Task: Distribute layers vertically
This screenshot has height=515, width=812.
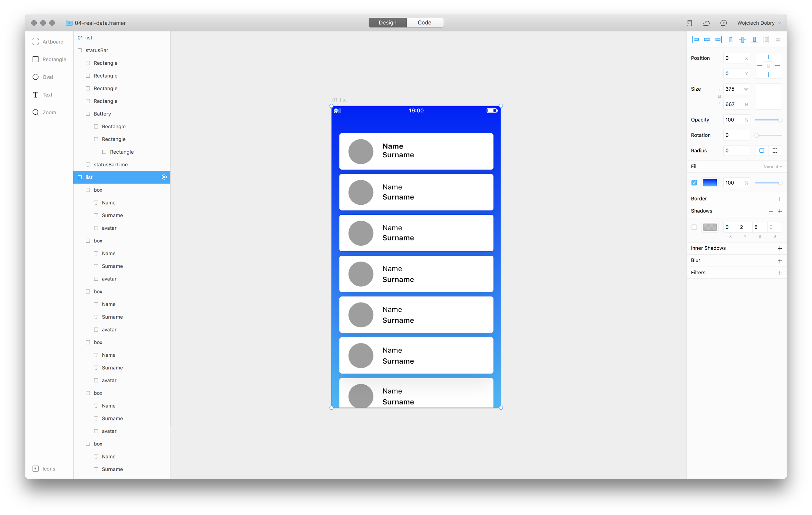Action: pyautogui.click(x=778, y=39)
